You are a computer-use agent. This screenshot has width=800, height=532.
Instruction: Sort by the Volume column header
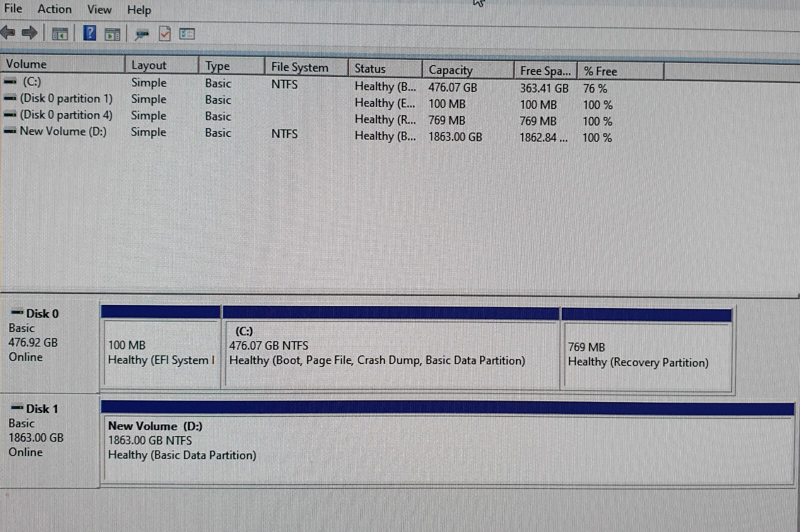62,64
